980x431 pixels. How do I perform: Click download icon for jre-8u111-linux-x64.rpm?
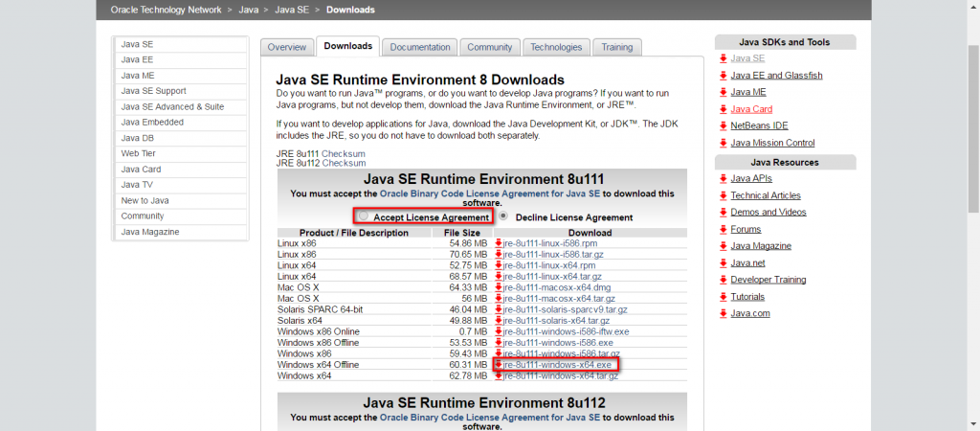[x=499, y=265]
